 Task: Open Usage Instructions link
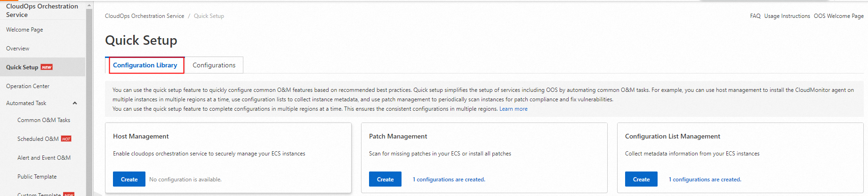pos(787,16)
